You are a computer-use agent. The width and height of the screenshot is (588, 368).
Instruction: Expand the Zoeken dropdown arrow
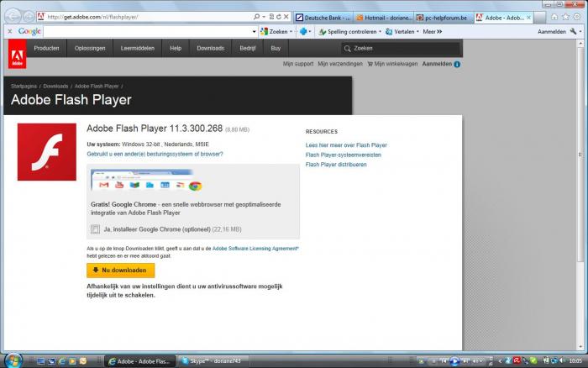coord(291,32)
